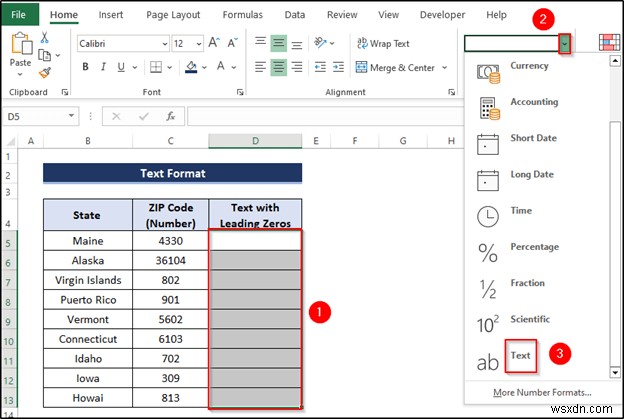Toggle Italic formatting
This screenshot has width=624, height=419.
pyautogui.click(x=103, y=67)
